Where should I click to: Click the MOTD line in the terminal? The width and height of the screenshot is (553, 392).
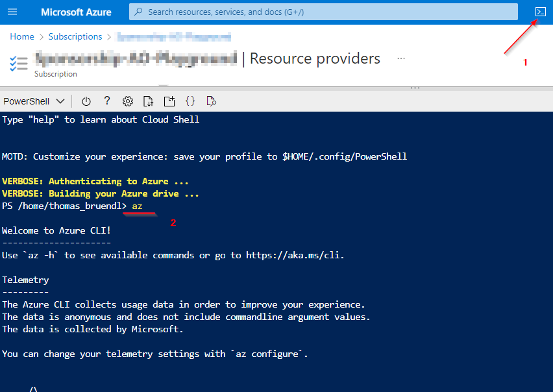tap(204, 157)
